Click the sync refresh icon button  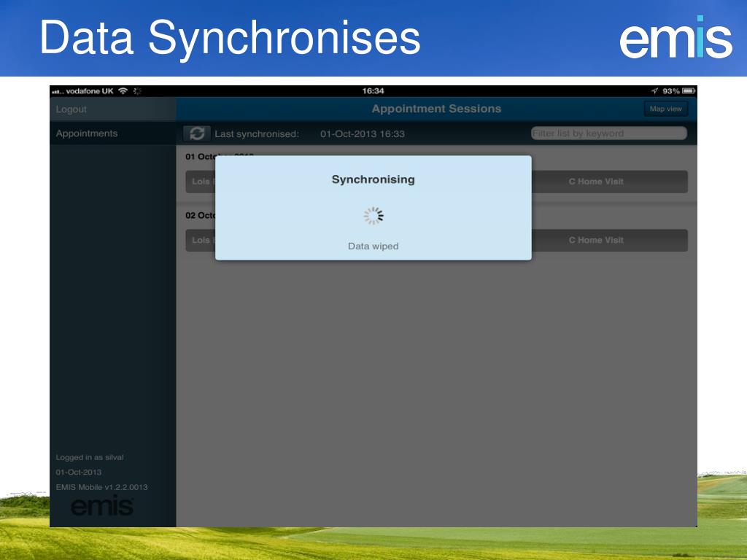197,134
